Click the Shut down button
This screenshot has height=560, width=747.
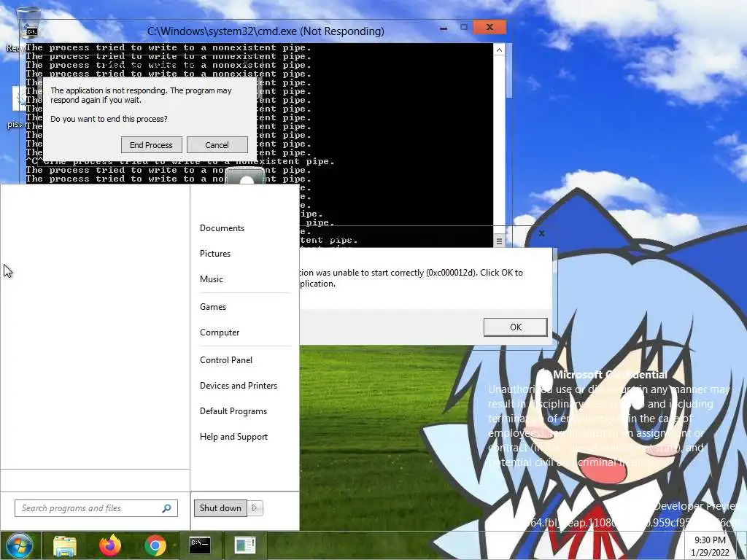[x=220, y=508]
